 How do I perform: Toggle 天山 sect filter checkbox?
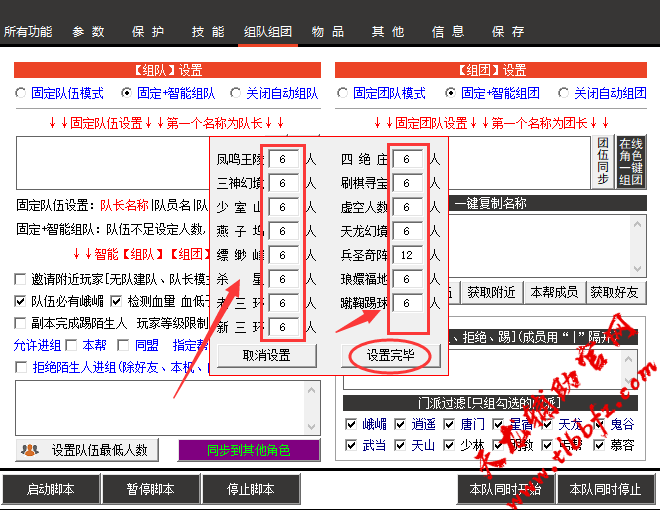[x=400, y=445]
